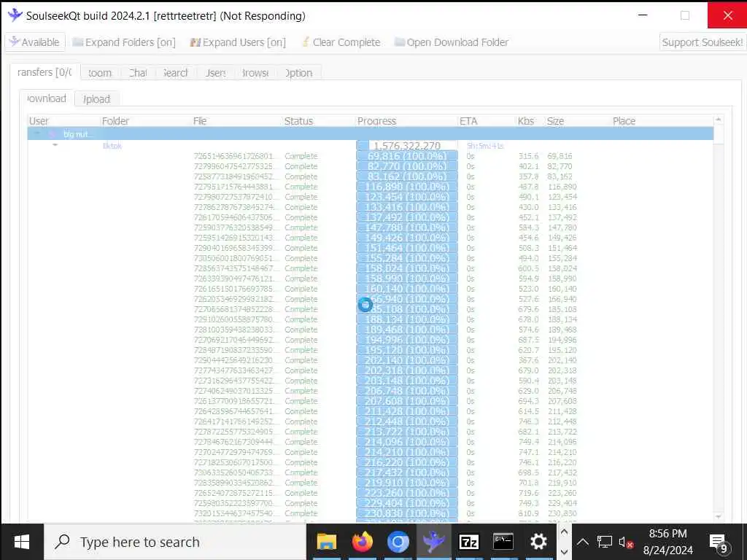Click the transfer list scroll up arrow

[719, 119]
